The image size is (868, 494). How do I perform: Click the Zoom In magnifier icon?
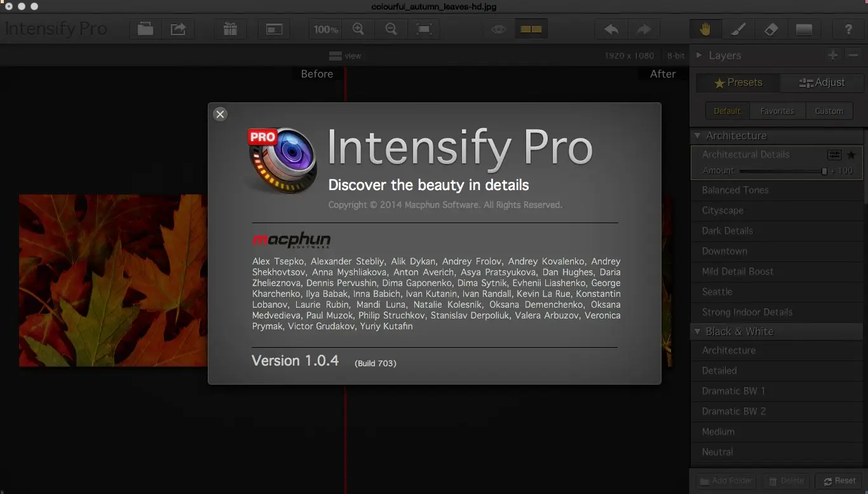pyautogui.click(x=358, y=29)
